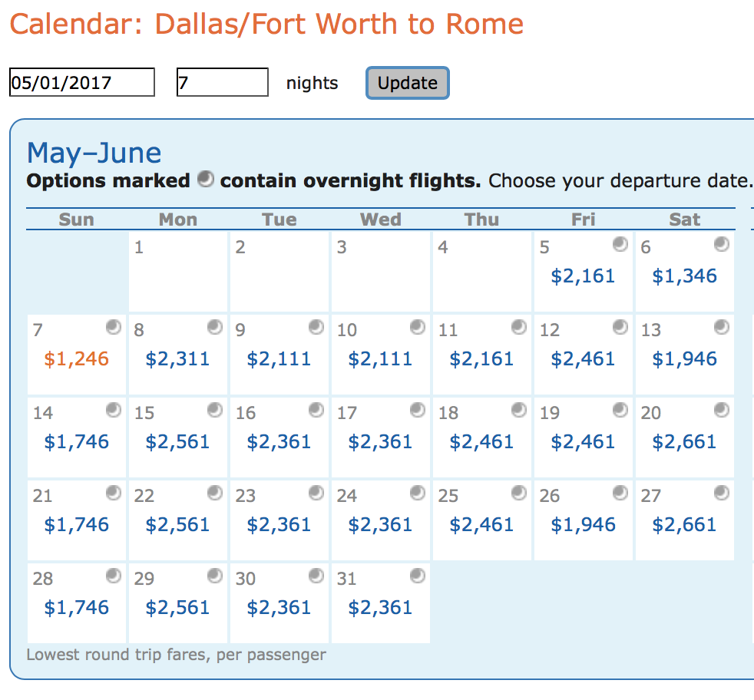Click the overnight flight icon on May 7
Viewport: 754px width, 700px height.
[x=114, y=326]
